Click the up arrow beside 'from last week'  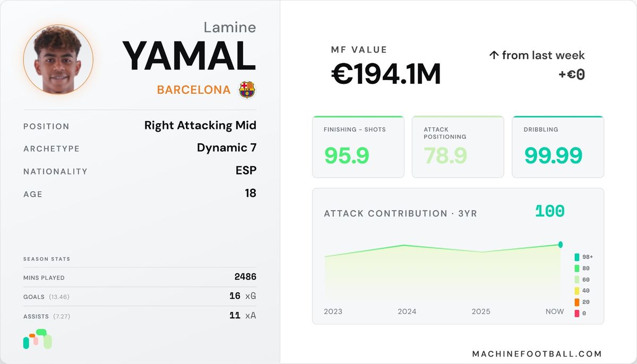pos(493,55)
